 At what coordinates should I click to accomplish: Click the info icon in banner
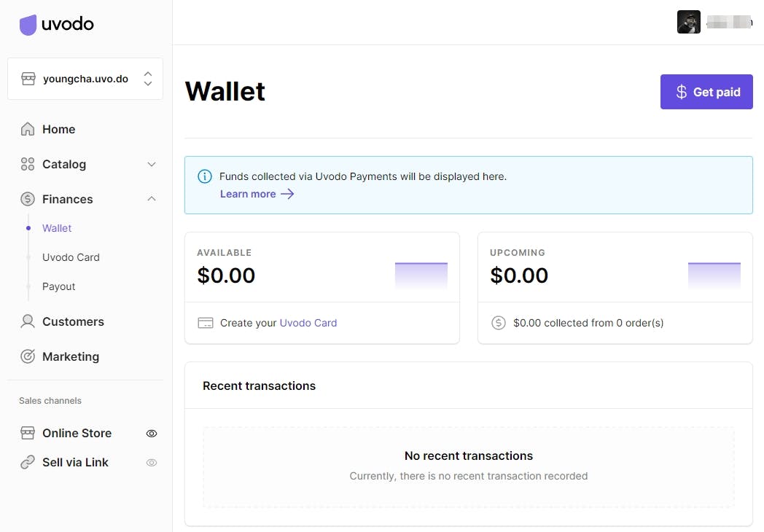(205, 176)
